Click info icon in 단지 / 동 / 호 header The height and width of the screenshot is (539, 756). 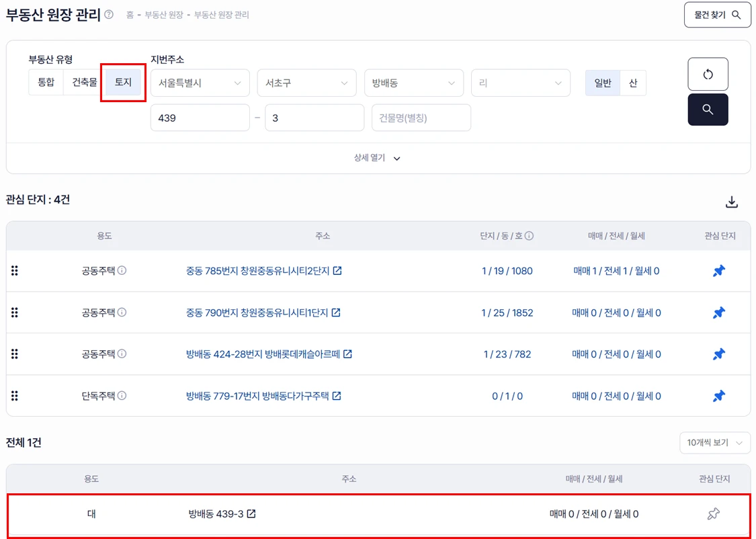coord(529,237)
